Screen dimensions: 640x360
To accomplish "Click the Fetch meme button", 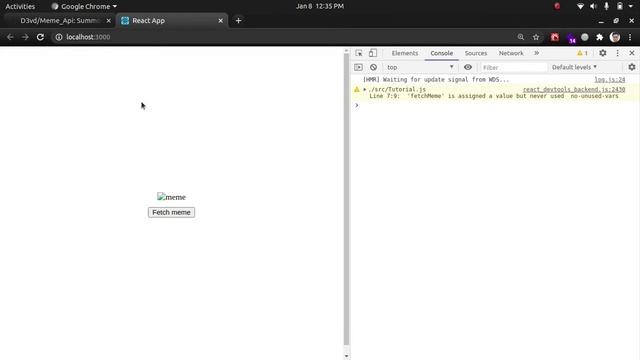I will pos(171,212).
